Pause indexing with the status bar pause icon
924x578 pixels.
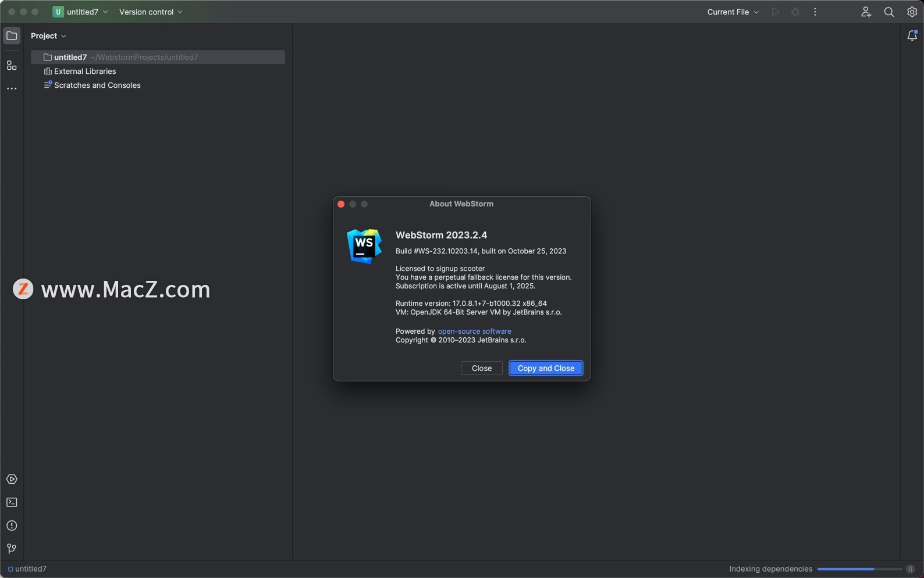(x=911, y=569)
